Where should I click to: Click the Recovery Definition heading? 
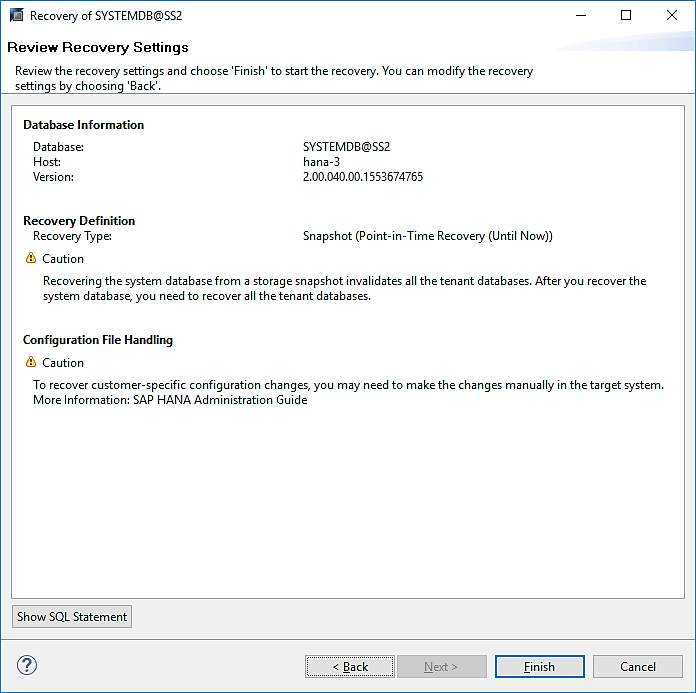point(79,221)
